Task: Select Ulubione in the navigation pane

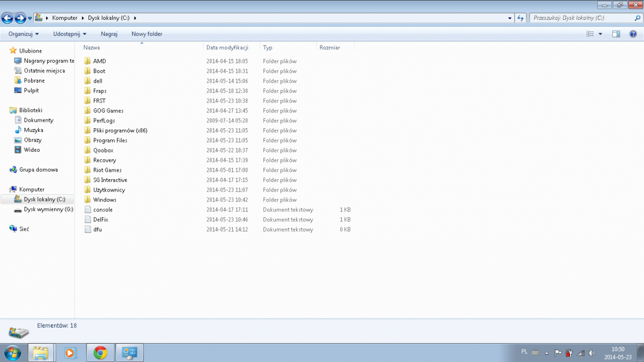Action: (30, 51)
